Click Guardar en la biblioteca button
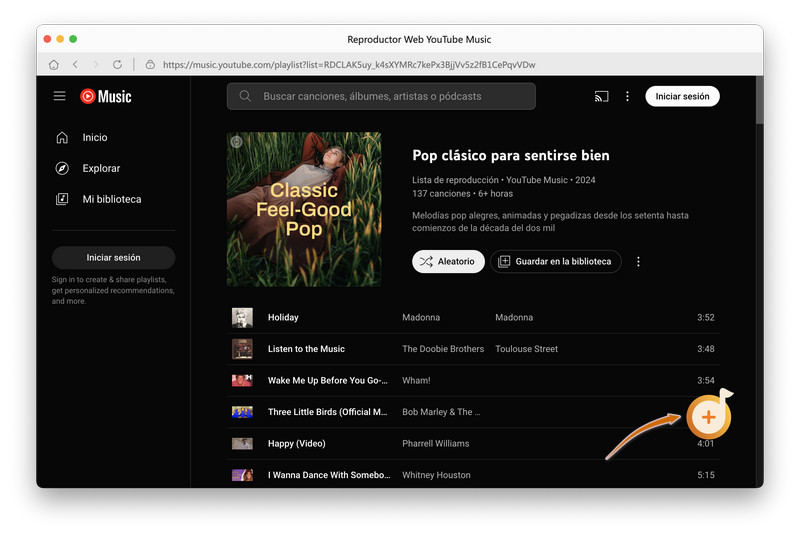The image size is (800, 536). click(x=555, y=261)
